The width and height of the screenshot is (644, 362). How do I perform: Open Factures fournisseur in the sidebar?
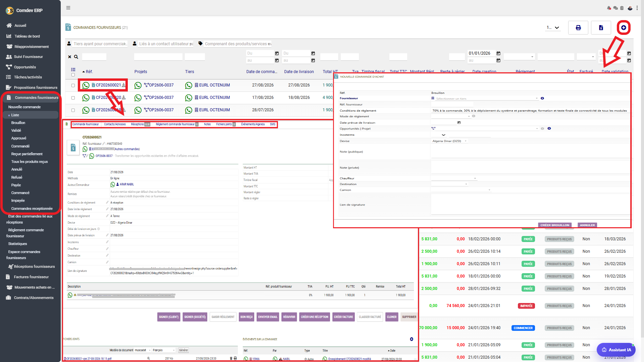[31, 277]
